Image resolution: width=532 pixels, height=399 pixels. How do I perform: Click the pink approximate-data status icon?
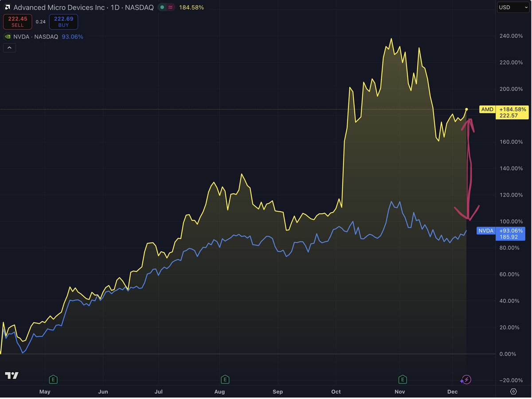pos(171,8)
